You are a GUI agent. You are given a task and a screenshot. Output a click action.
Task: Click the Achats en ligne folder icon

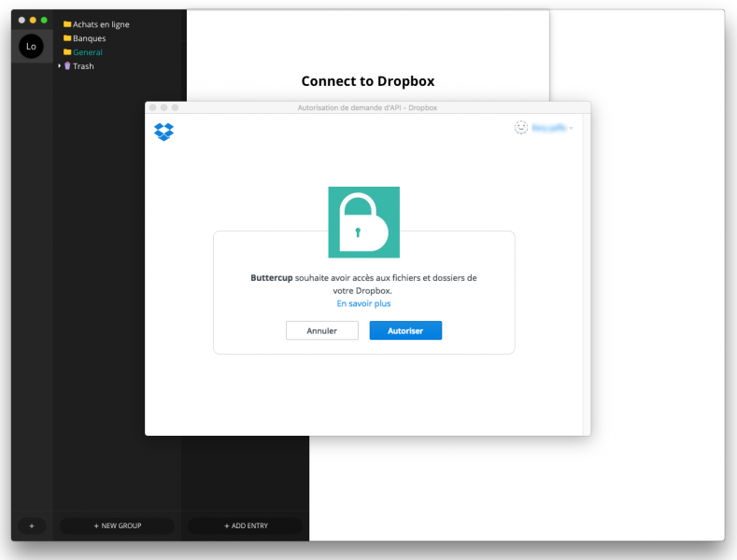[67, 24]
